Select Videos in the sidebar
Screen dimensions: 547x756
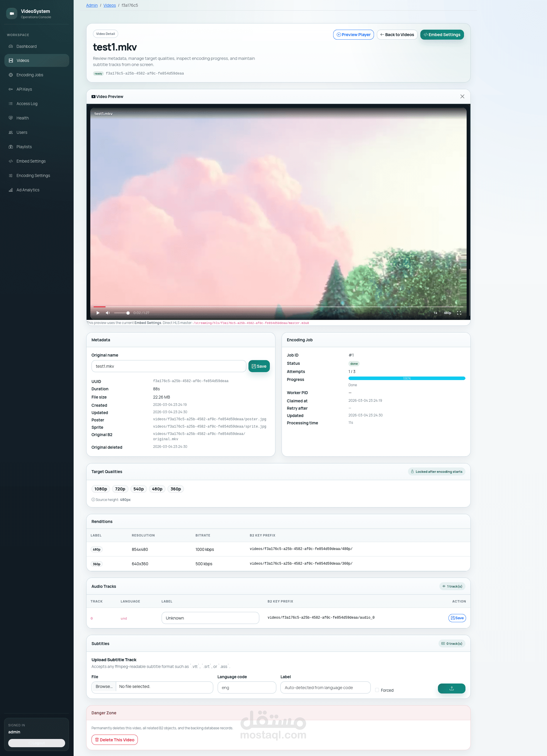pos(37,61)
